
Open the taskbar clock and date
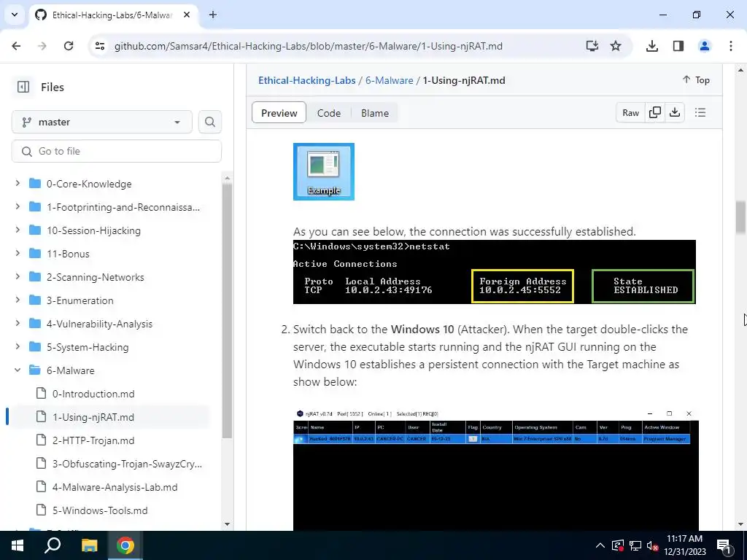click(x=684, y=545)
